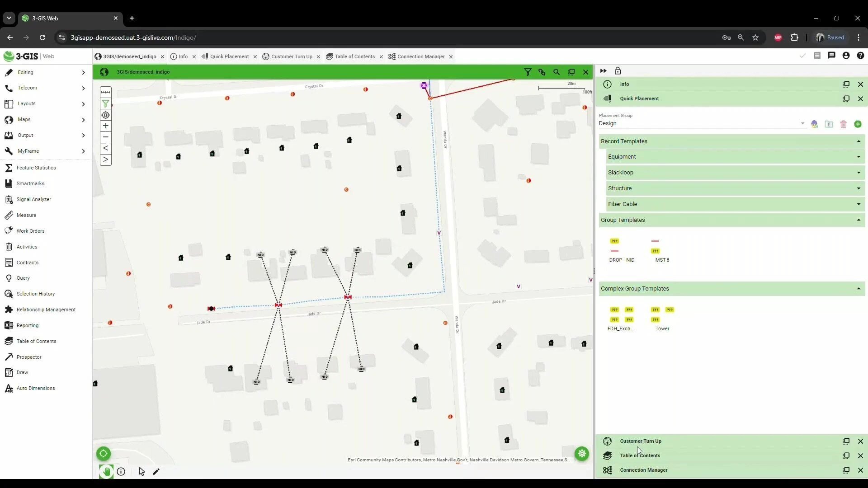Select the Measure tool in the sidebar

(25, 215)
